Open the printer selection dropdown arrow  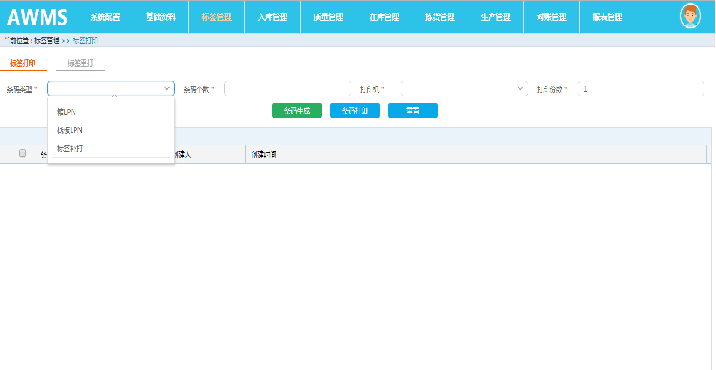pyautogui.click(x=520, y=89)
